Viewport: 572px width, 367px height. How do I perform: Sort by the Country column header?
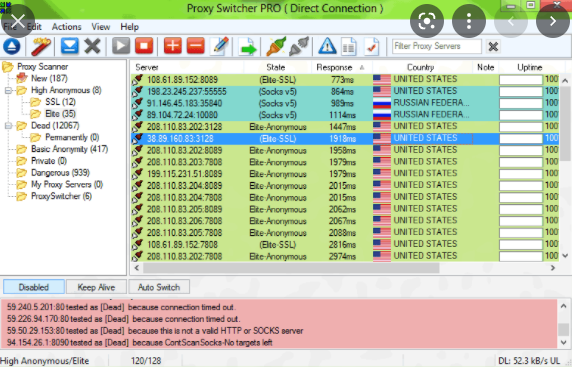421,67
